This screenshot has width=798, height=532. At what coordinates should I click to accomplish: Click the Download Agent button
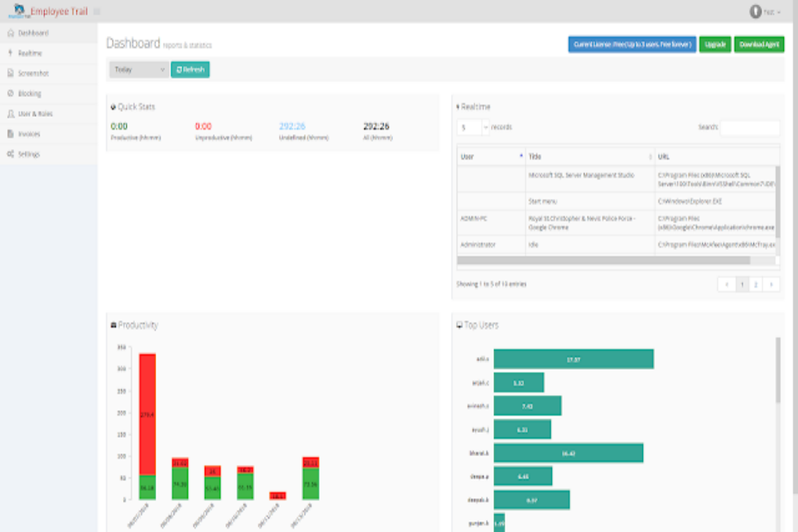tap(759, 45)
